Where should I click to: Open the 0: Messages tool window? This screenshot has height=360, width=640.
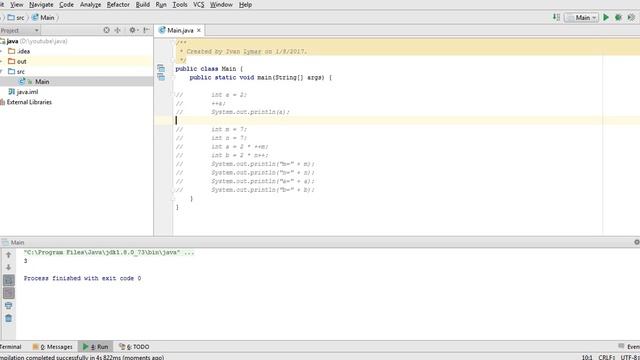[53, 347]
